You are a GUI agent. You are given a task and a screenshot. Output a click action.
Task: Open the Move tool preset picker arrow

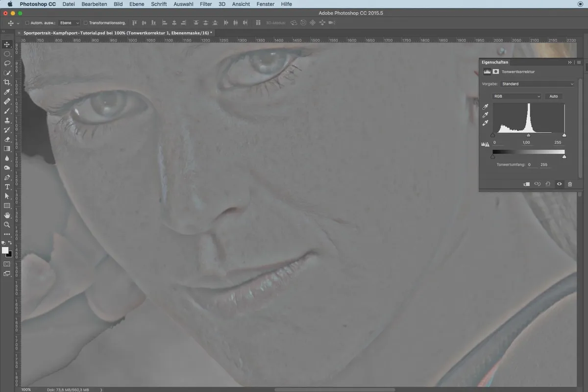pyautogui.click(x=18, y=23)
